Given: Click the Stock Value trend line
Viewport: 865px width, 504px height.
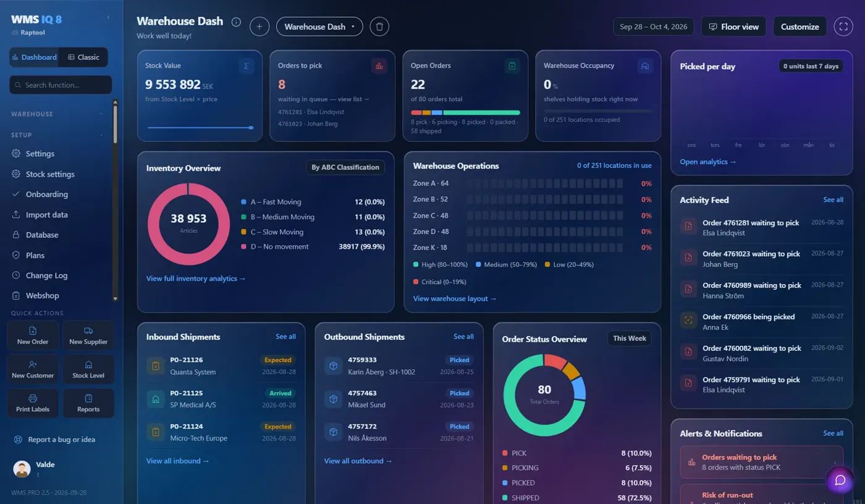Looking at the screenshot, I should (x=200, y=128).
